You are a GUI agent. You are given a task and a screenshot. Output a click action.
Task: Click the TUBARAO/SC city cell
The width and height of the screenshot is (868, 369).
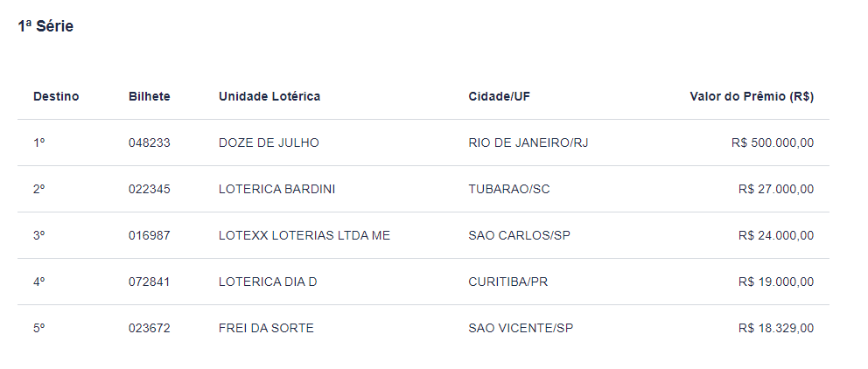coord(509,189)
